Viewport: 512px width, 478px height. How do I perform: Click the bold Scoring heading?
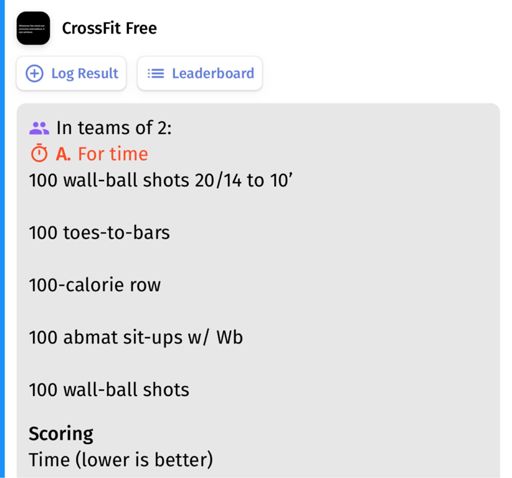(61, 434)
